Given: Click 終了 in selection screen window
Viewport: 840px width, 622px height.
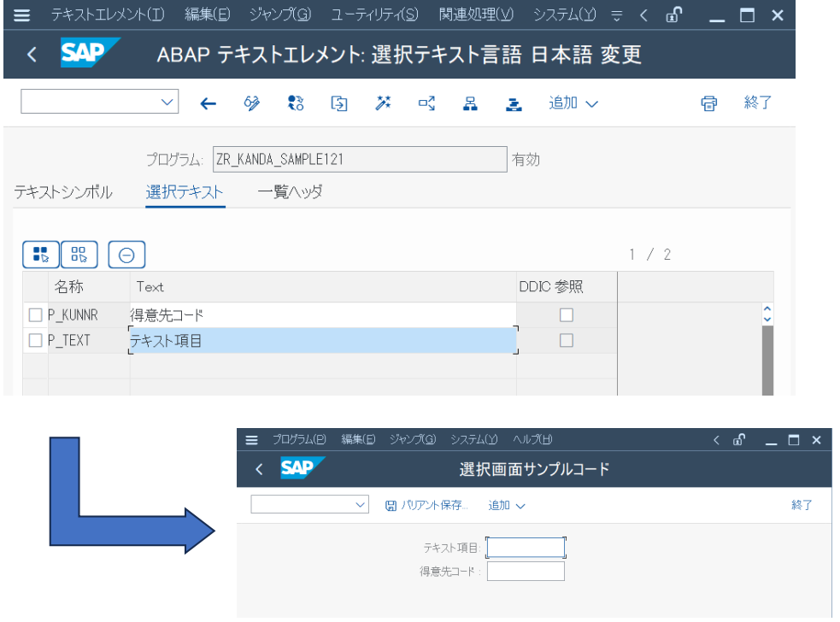Looking at the screenshot, I should (802, 505).
